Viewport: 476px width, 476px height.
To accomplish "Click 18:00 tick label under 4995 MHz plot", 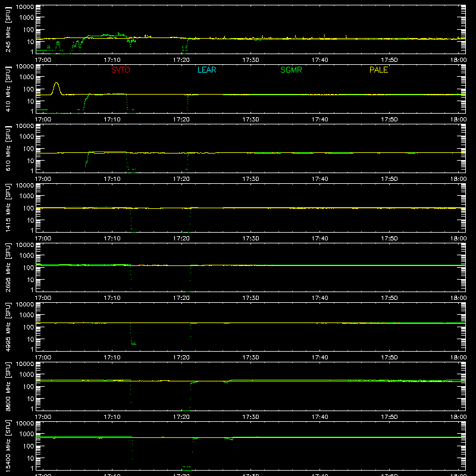I will pos(458,358).
